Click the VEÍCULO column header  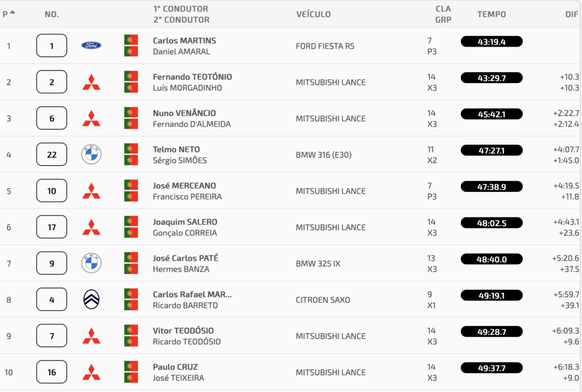tap(313, 14)
